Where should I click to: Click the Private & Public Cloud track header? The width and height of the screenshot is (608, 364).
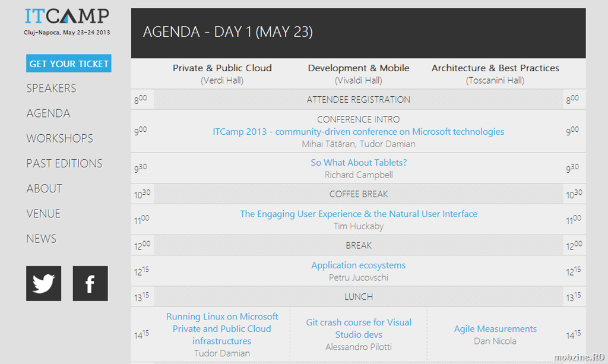tap(222, 68)
